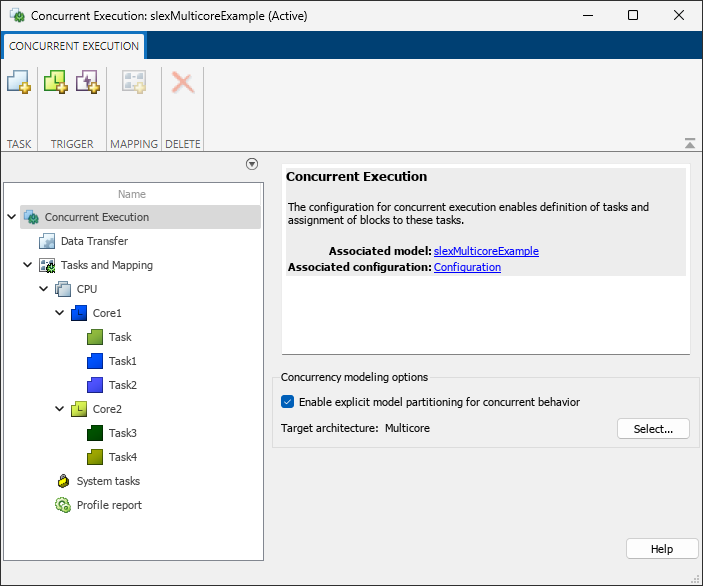Click the Mapping toolbar icon
The image size is (703, 586).
point(133,83)
